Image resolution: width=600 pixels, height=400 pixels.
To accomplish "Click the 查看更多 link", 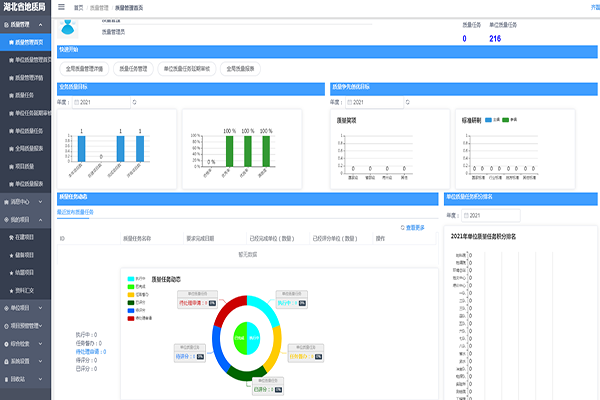I will click(415, 227).
